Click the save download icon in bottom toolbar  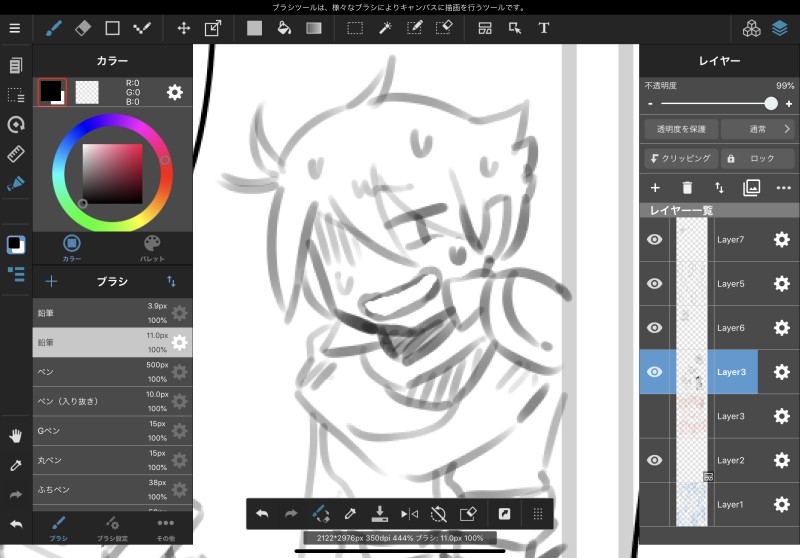[380, 514]
